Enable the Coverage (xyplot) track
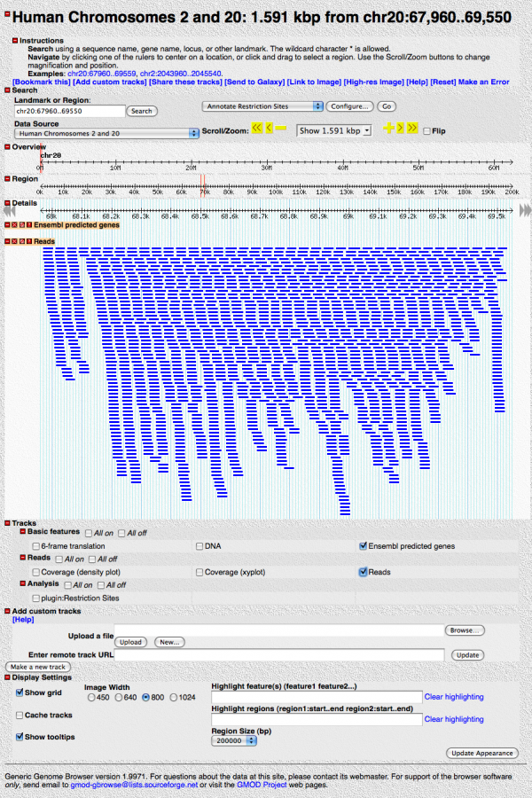The image size is (532, 798). pyautogui.click(x=199, y=572)
